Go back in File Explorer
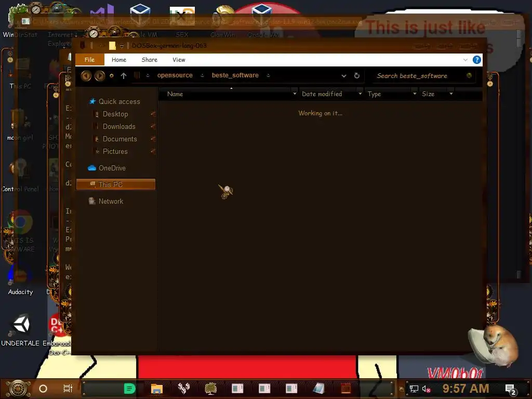Viewport: 532px width, 399px height. click(x=86, y=76)
